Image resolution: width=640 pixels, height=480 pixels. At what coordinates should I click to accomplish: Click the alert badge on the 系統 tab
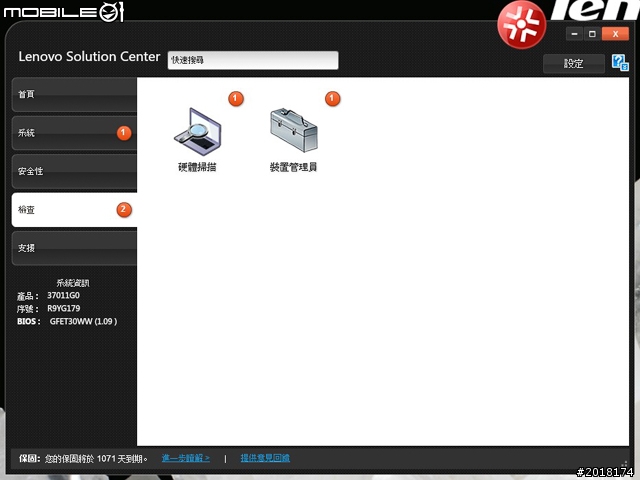[x=124, y=133]
